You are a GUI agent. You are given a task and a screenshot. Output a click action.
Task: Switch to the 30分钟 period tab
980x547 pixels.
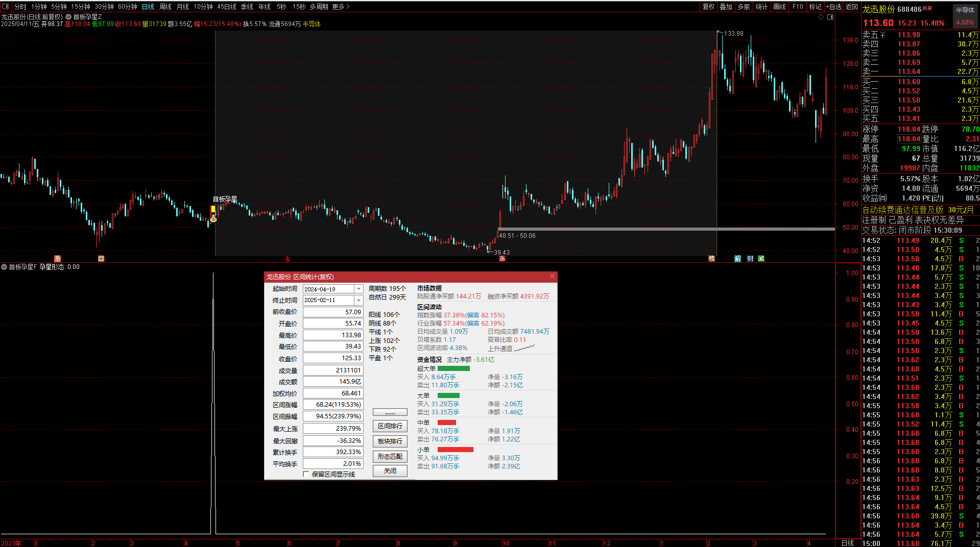pyautogui.click(x=104, y=7)
